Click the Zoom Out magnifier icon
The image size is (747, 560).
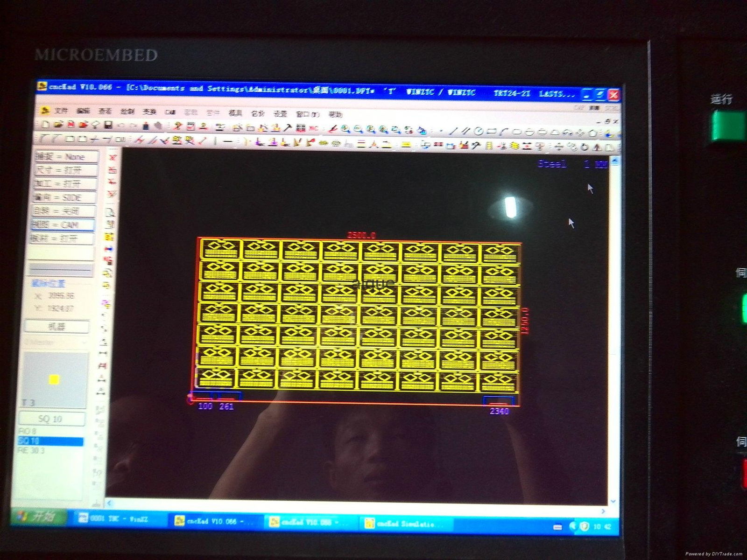coord(358,129)
